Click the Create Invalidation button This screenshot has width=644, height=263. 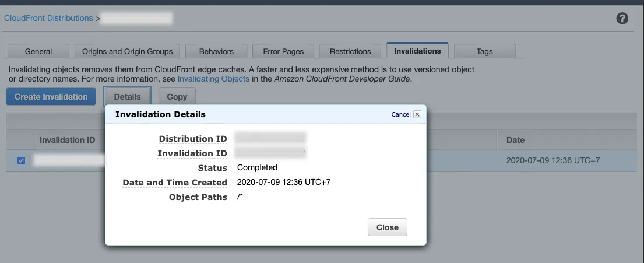coord(51,97)
